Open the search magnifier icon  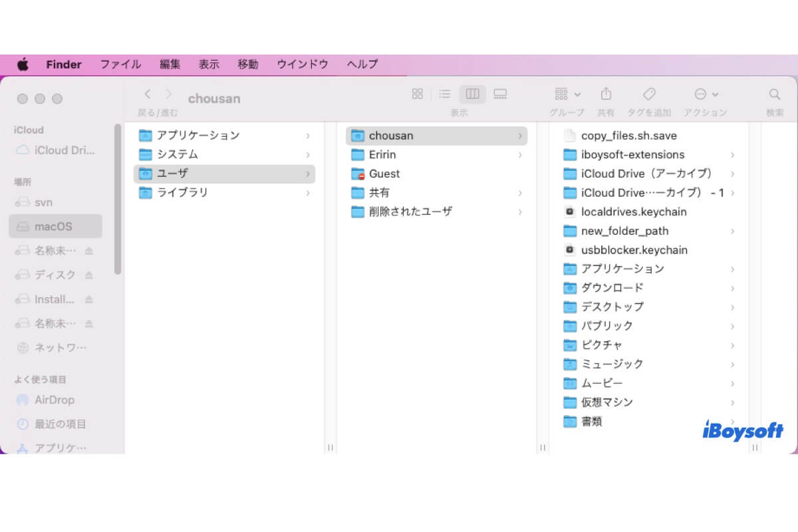tap(775, 94)
